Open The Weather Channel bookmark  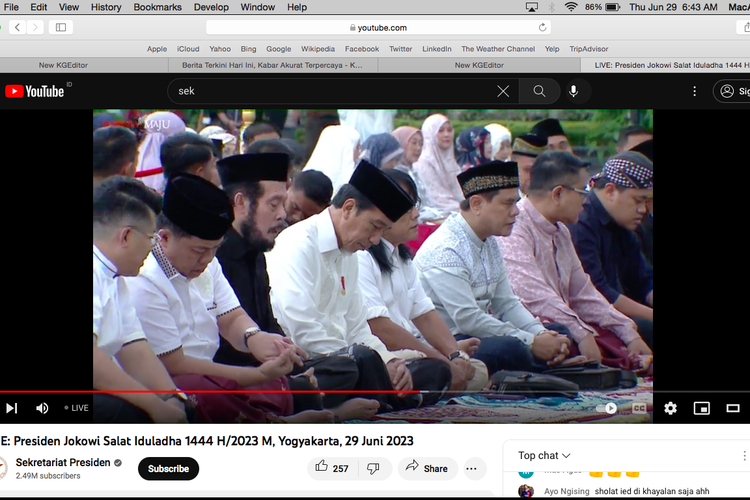pos(498,49)
